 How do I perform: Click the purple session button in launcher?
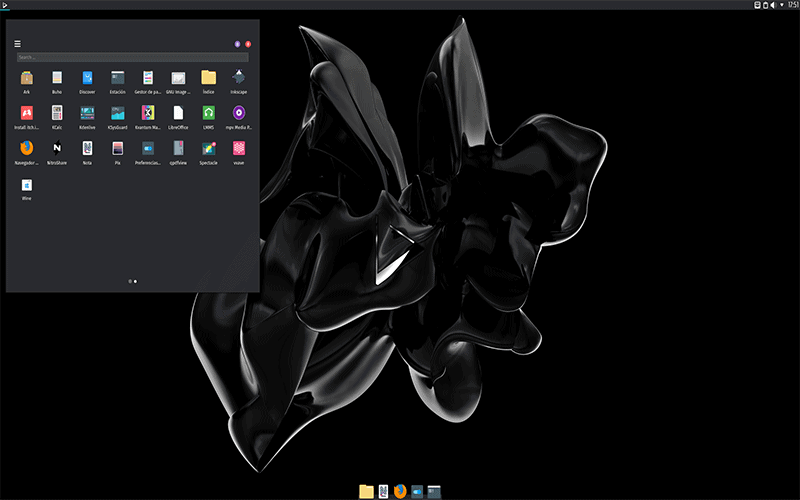tap(237, 44)
